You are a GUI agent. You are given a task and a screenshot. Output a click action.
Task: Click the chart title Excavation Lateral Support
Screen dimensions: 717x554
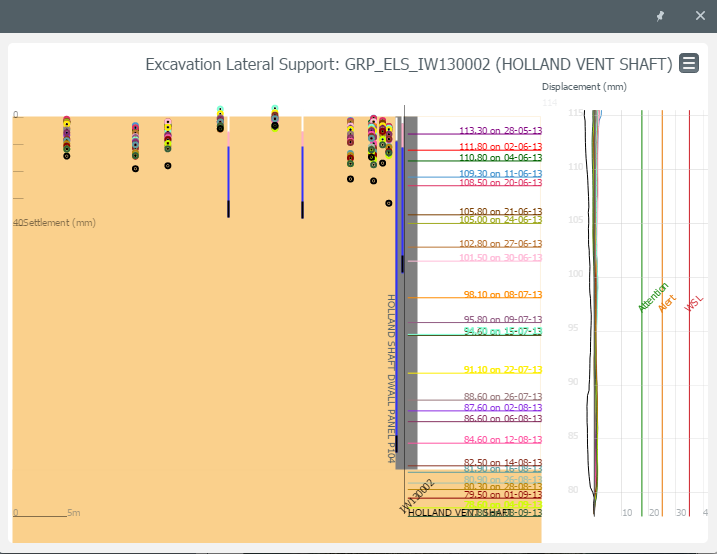click(x=409, y=64)
